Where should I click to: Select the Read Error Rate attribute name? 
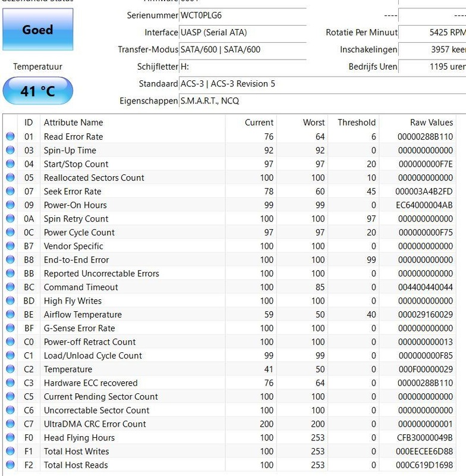coord(73,137)
